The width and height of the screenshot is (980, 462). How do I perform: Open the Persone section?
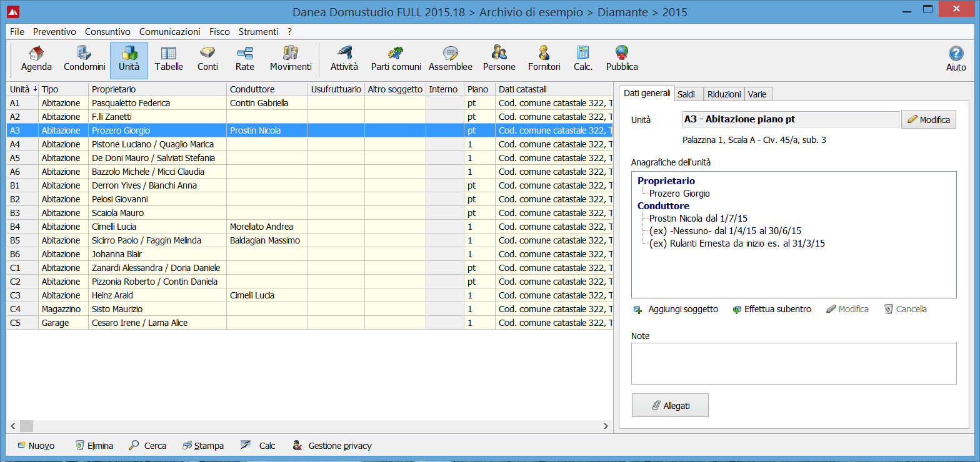[499, 60]
